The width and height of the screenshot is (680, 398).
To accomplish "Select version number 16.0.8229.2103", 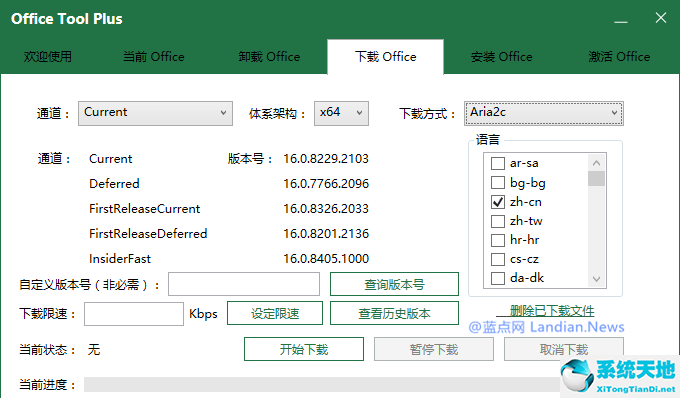I will [x=326, y=159].
